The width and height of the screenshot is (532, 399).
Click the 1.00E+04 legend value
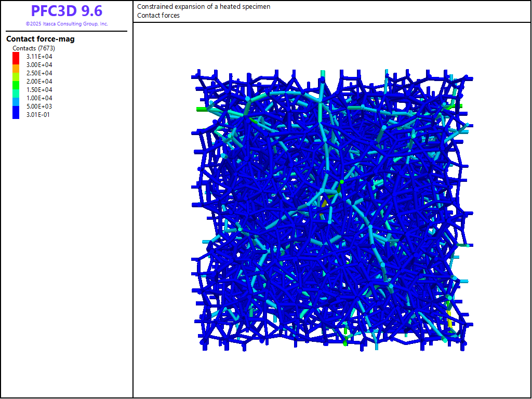click(39, 98)
